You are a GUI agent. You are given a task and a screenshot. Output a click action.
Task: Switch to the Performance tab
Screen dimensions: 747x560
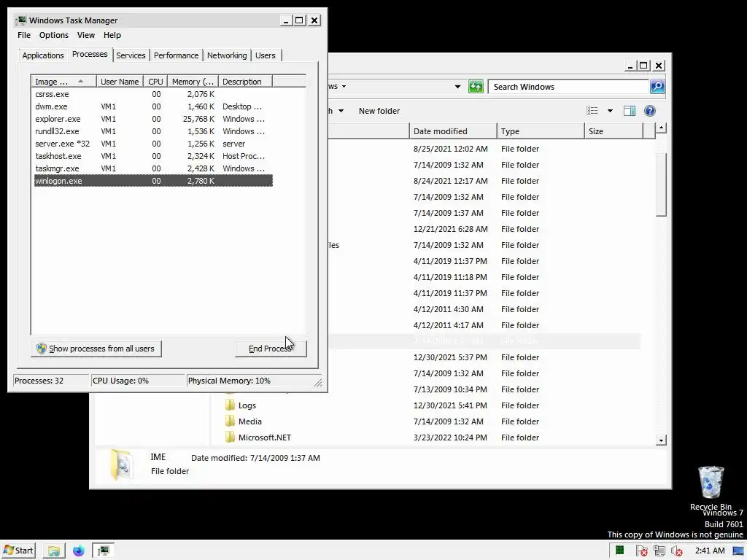177,55
